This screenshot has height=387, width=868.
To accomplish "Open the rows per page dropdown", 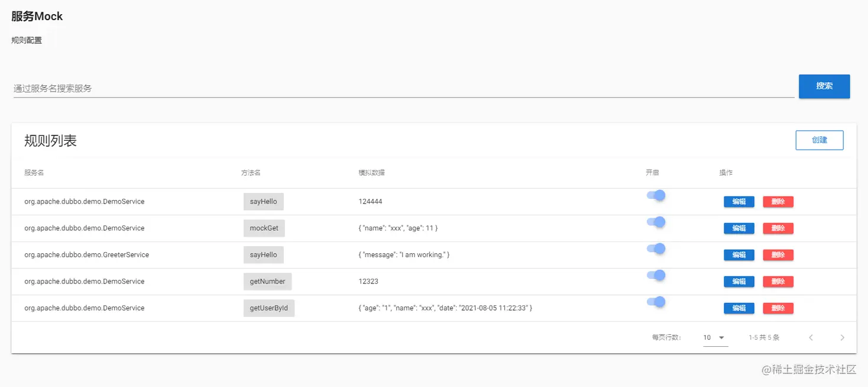I will [x=715, y=338].
